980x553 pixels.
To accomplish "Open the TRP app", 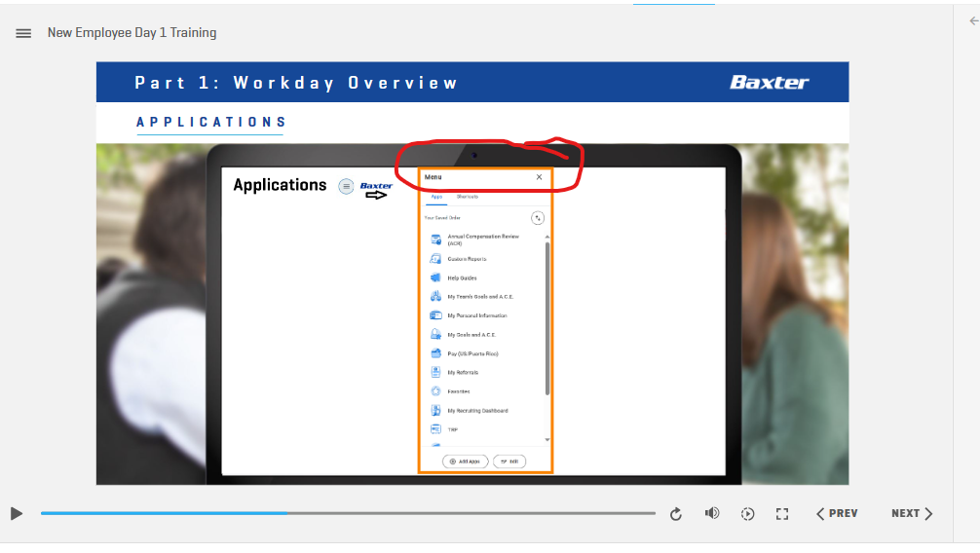I will 444,429.
